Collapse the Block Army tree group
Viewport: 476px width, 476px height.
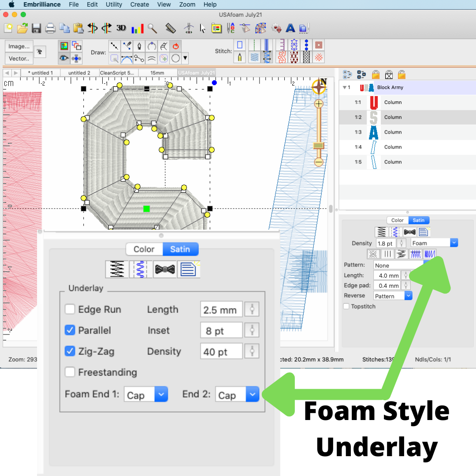pos(345,87)
